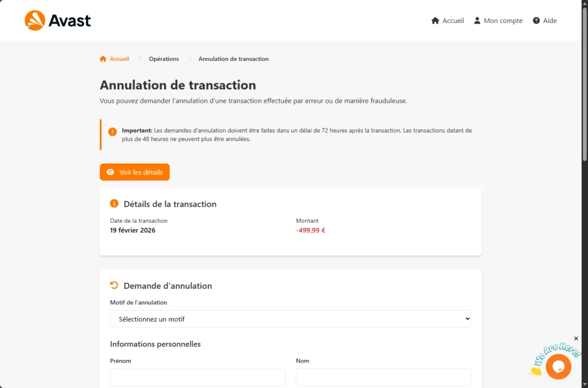Click the person icon next to Mon compte
588x388 pixels.
click(x=477, y=20)
